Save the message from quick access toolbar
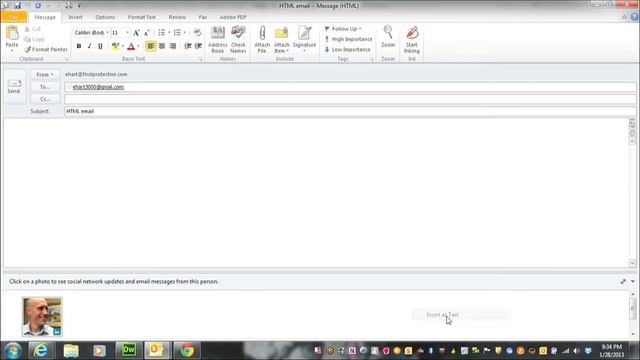Viewport: 640px width, 360px height. pos(17,5)
